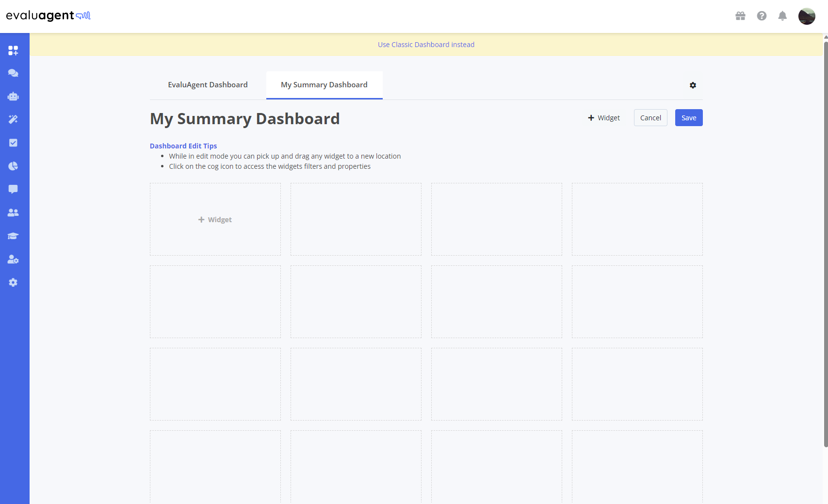Open Learning via the graduation cap icon
The height and width of the screenshot is (504, 828).
point(13,236)
